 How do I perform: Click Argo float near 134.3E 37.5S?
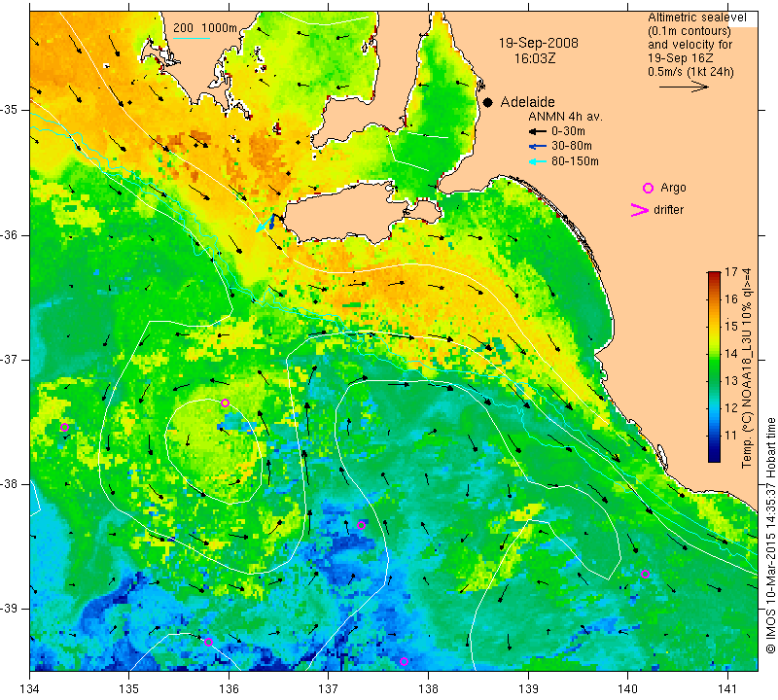[64, 427]
